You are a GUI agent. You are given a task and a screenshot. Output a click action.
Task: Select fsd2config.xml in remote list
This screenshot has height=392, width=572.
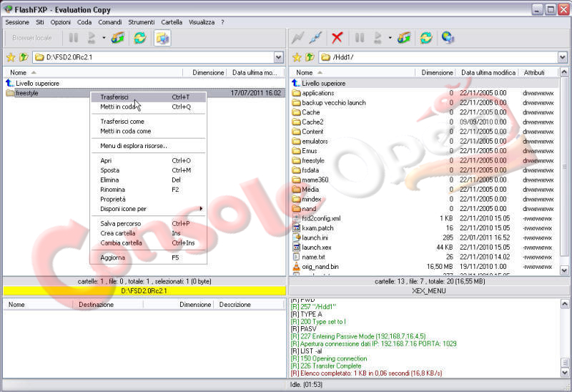pos(317,218)
